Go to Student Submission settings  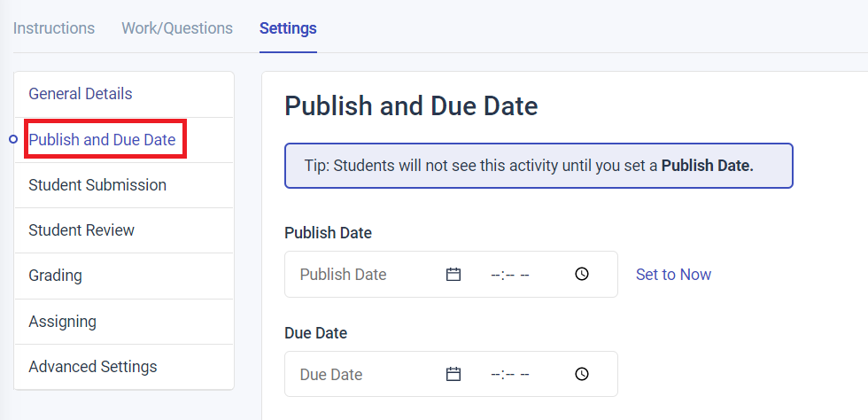click(x=97, y=185)
